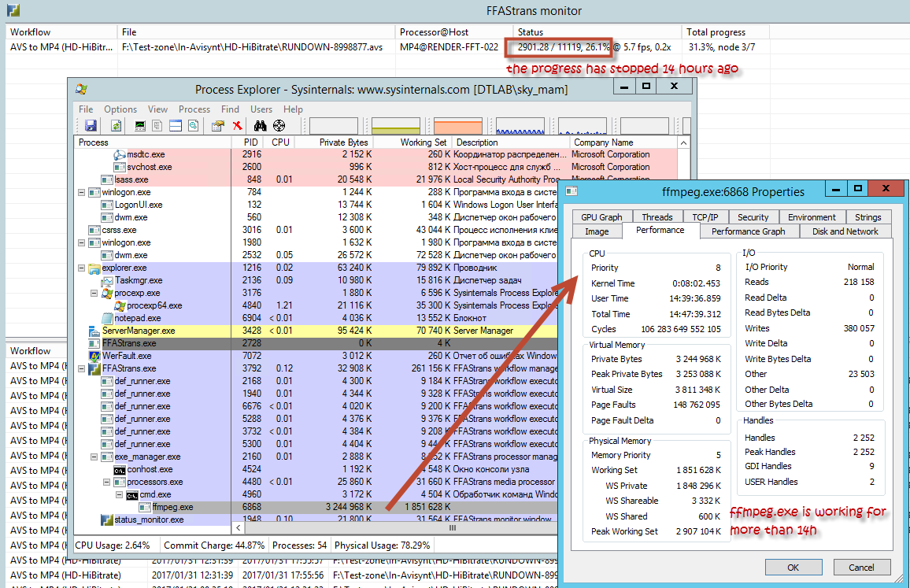
Task: Collapse the first winlogon.exe tree node (PID 784)
Action: [82, 193]
